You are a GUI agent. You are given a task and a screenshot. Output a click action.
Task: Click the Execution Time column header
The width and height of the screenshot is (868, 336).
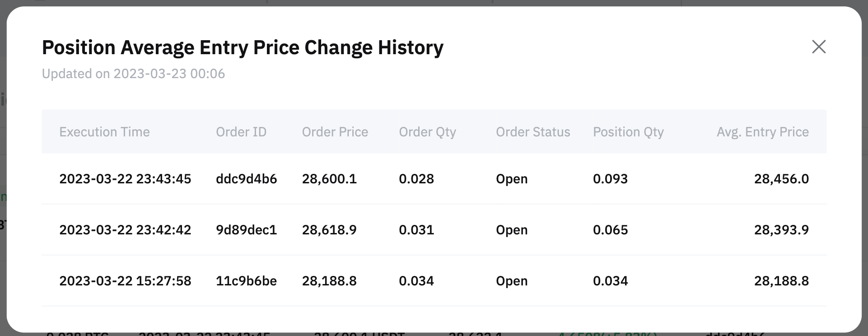pos(104,132)
